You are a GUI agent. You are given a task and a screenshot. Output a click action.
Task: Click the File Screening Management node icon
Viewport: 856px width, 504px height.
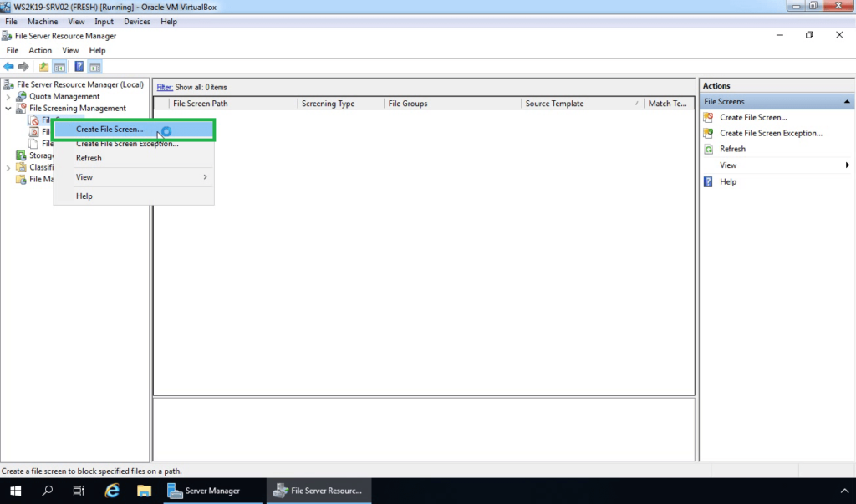pyautogui.click(x=21, y=108)
